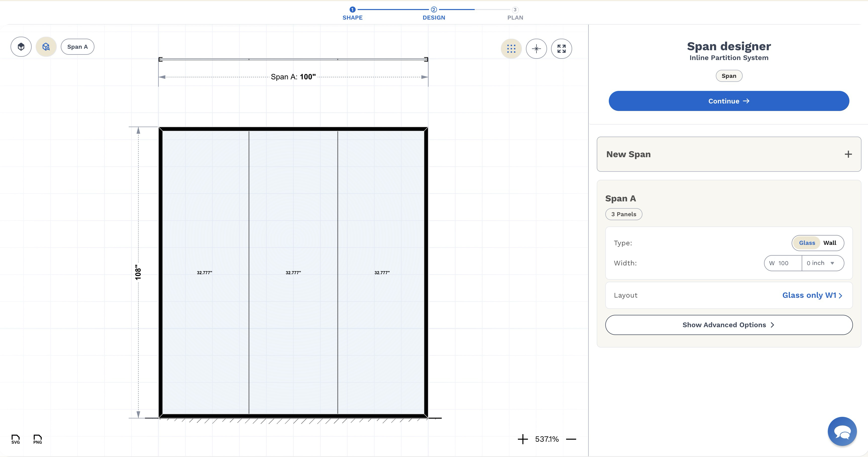Click the Continue button
Image resolution: width=868 pixels, height=457 pixels.
pos(729,101)
